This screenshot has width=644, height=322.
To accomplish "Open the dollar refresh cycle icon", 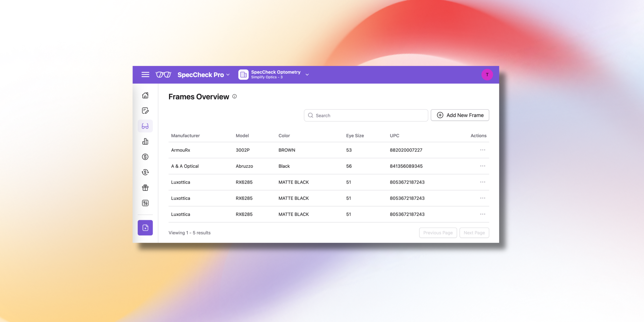I will coord(145,172).
